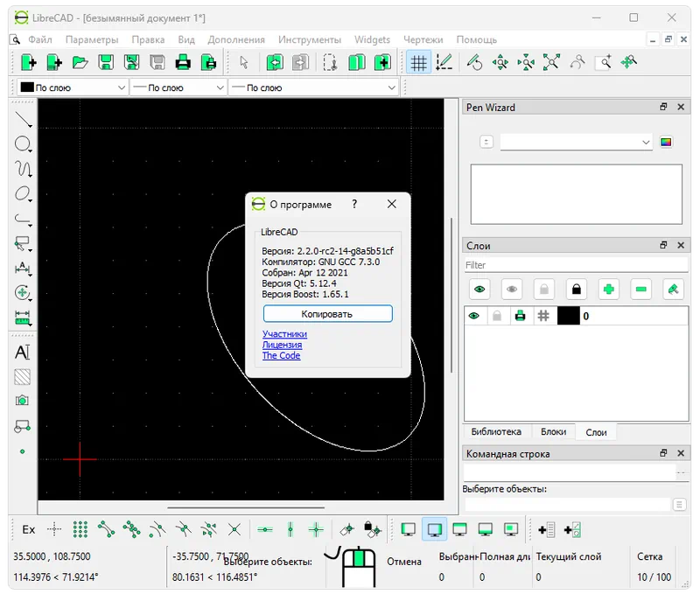Click layer 0 black color swatch
The image size is (700, 594).
568,316
